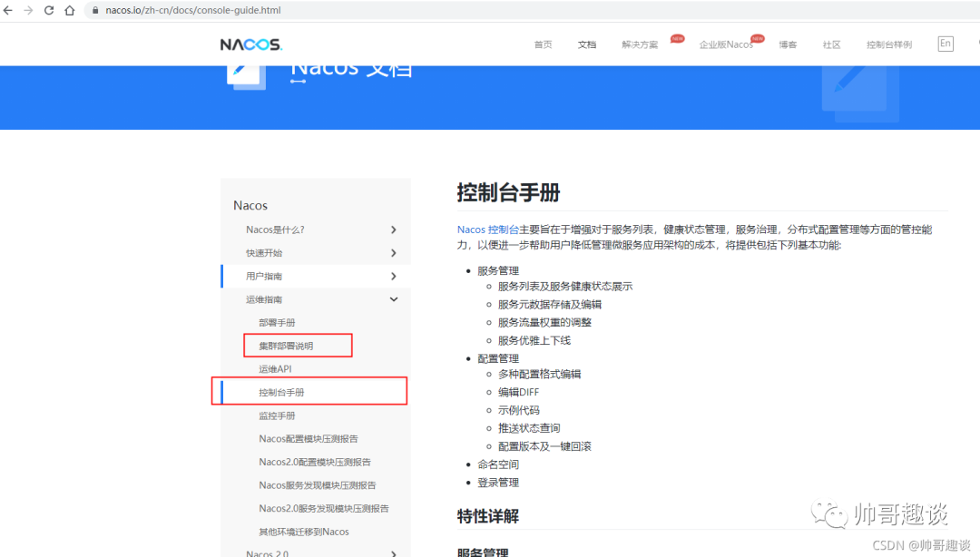Click 编辑DIFF list item
Viewport: 980px width, 557px height.
tap(518, 392)
